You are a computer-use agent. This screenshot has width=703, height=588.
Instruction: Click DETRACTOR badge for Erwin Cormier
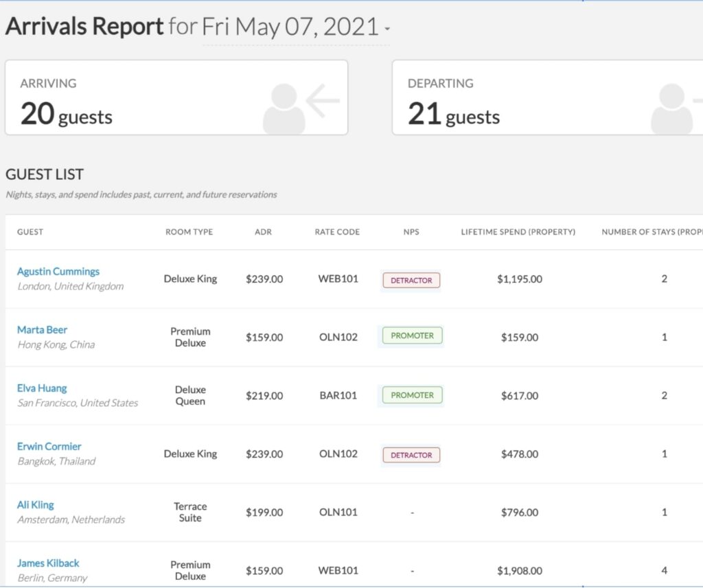[411, 455]
